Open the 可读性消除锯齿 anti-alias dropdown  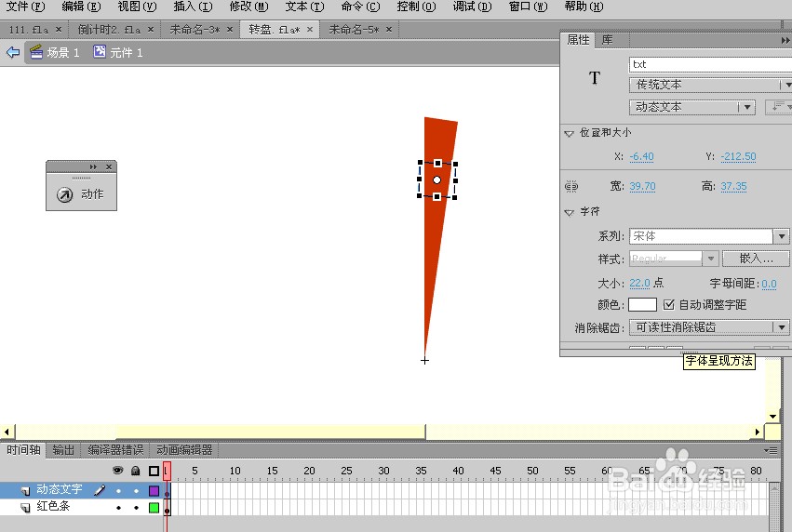click(708, 327)
